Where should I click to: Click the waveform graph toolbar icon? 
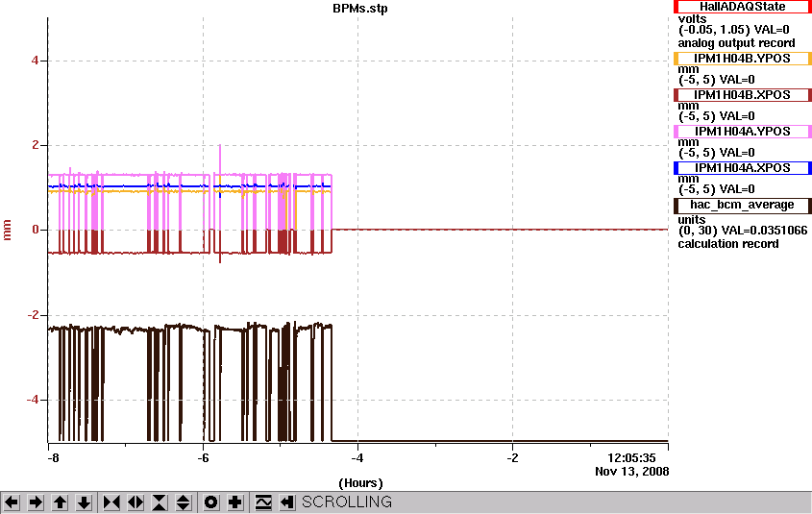click(x=263, y=502)
